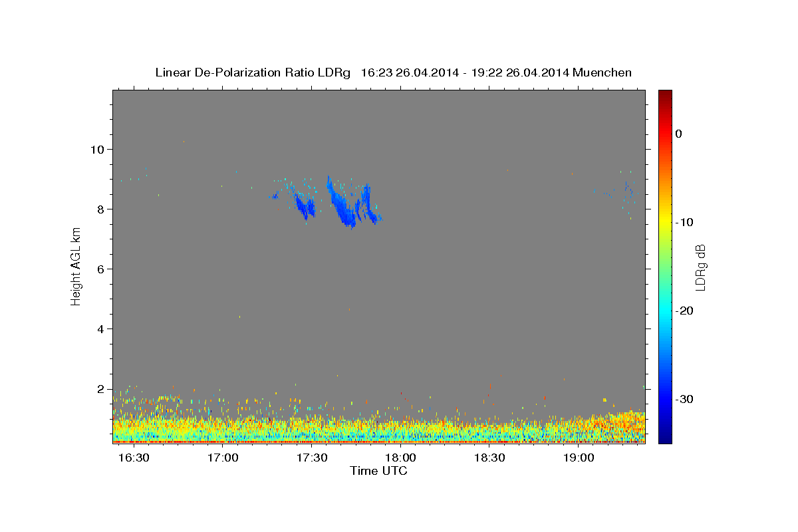Click the 'LDRg dB' colorbar label
The height and width of the screenshot is (532, 798).
(x=700, y=267)
